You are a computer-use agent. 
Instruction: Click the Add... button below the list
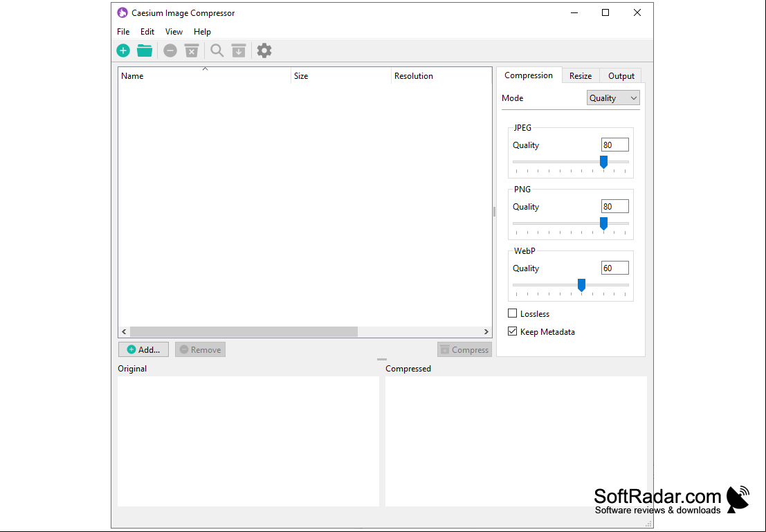coord(144,350)
